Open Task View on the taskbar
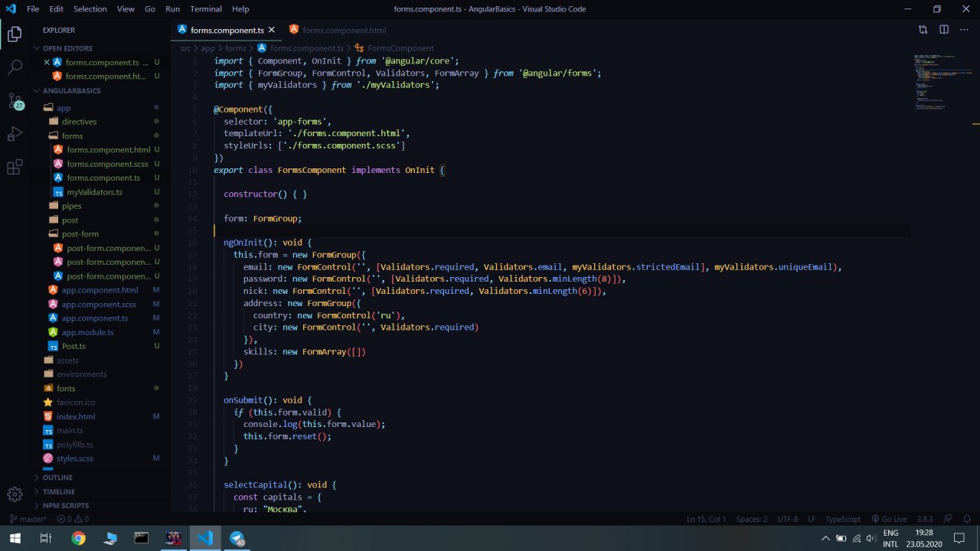Image resolution: width=980 pixels, height=551 pixels. click(x=46, y=538)
